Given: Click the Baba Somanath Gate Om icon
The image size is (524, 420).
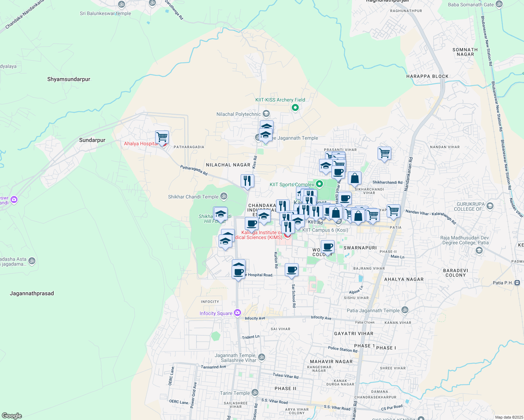Looking at the screenshot, I should point(499,5).
